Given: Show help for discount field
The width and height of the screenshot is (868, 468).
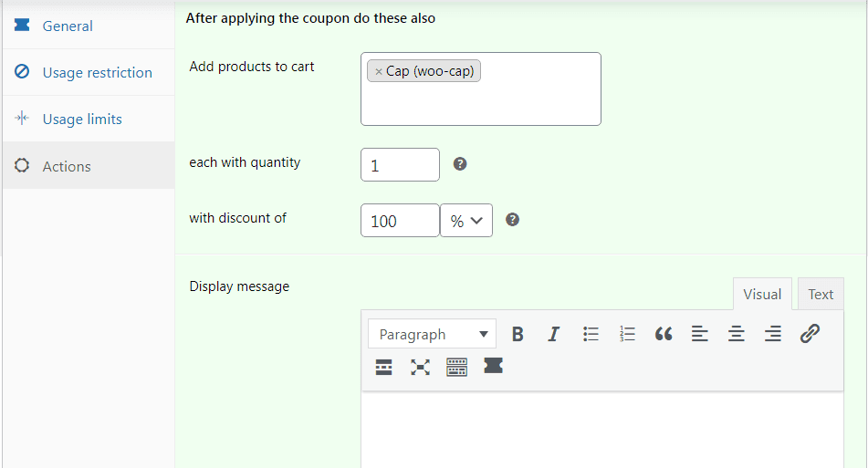Looking at the screenshot, I should (513, 220).
